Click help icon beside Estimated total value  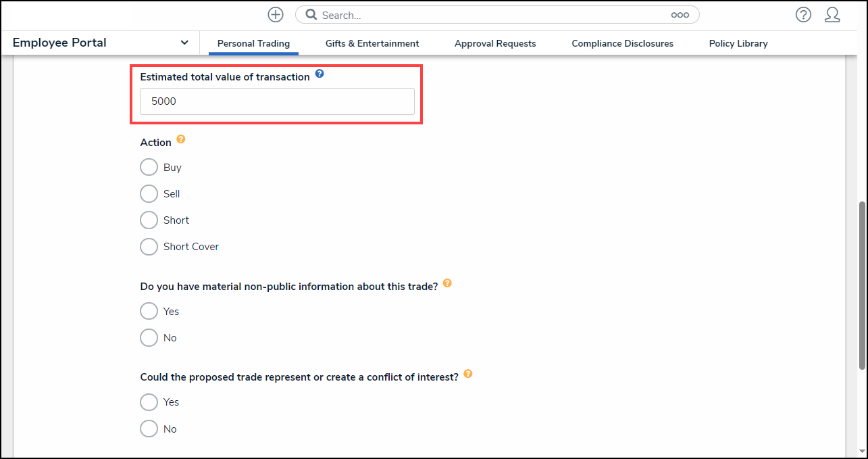tap(320, 74)
